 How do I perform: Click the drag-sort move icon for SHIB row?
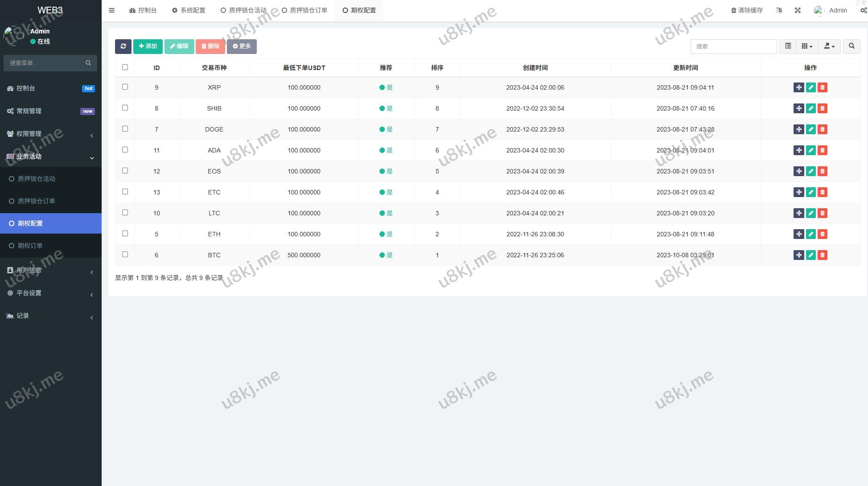tap(798, 108)
